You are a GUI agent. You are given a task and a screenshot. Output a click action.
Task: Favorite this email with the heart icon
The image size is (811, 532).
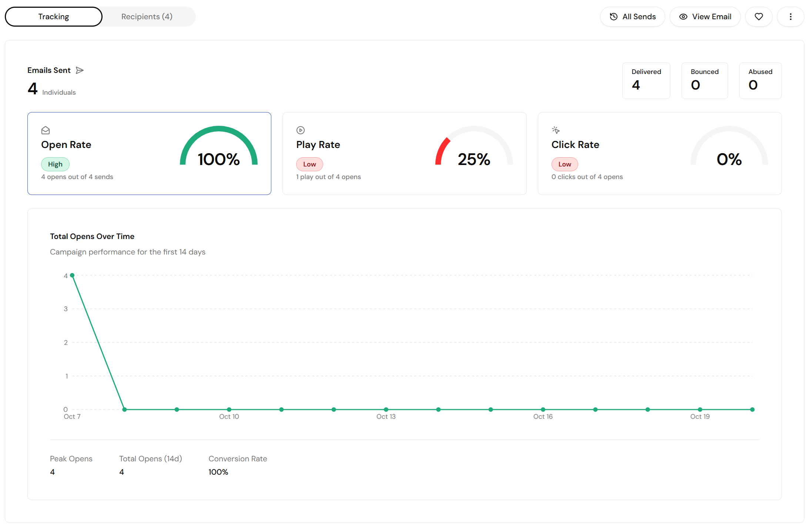759,17
